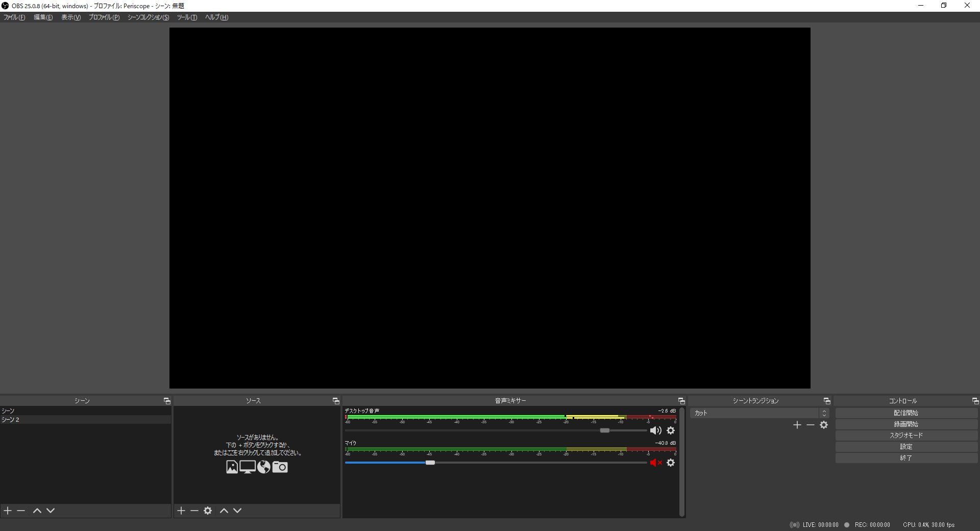Open the 表示(V) menu
980x531 pixels.
(71, 17)
